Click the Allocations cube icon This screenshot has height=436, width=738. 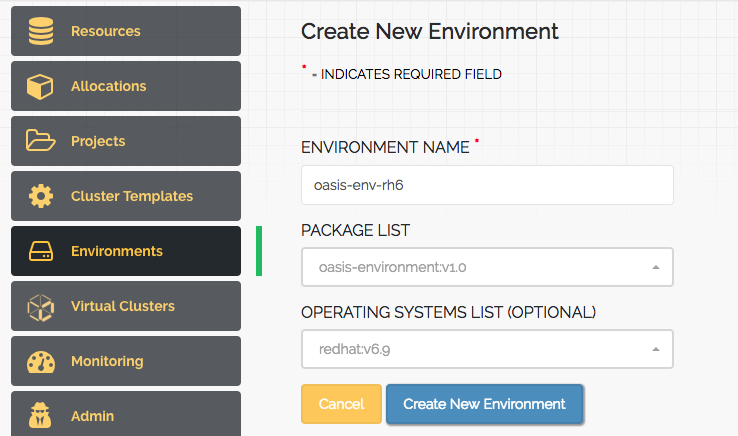tap(40, 86)
